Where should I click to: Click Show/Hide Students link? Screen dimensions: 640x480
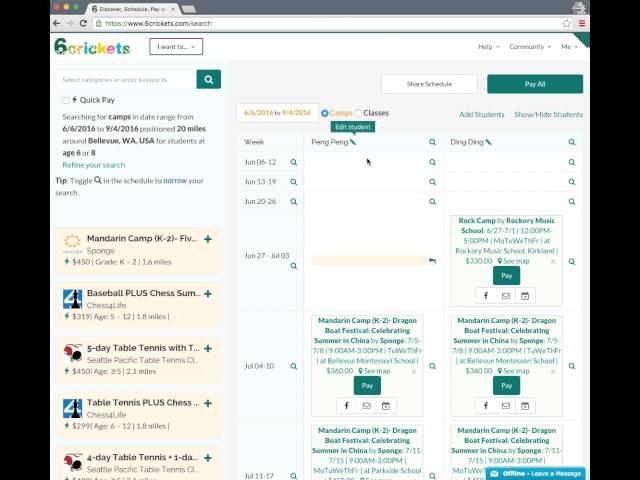click(549, 115)
